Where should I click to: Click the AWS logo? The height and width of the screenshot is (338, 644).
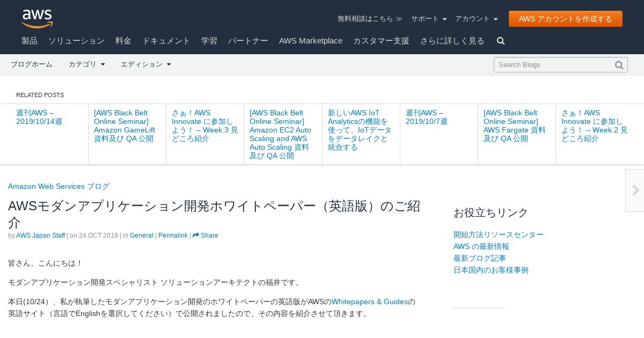(37, 19)
